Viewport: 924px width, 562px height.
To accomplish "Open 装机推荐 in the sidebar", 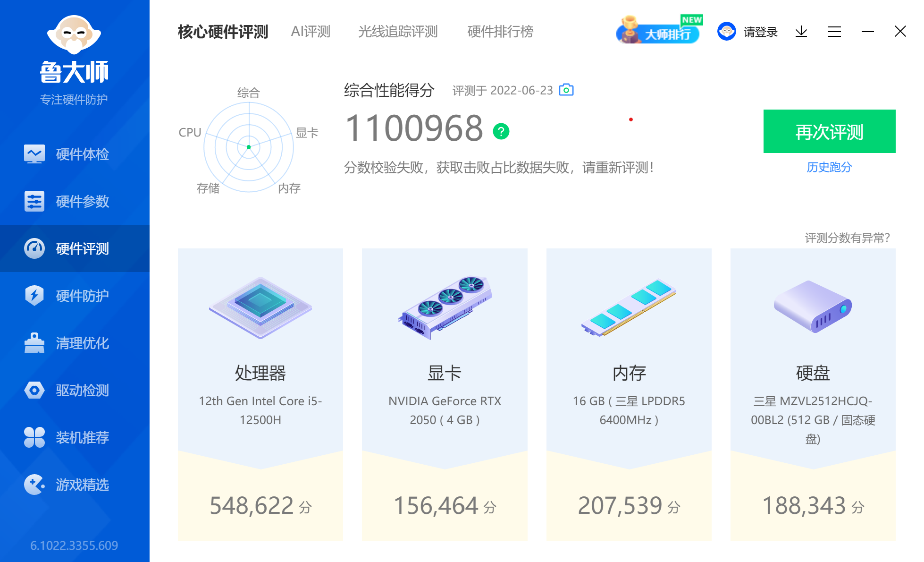I will click(75, 437).
